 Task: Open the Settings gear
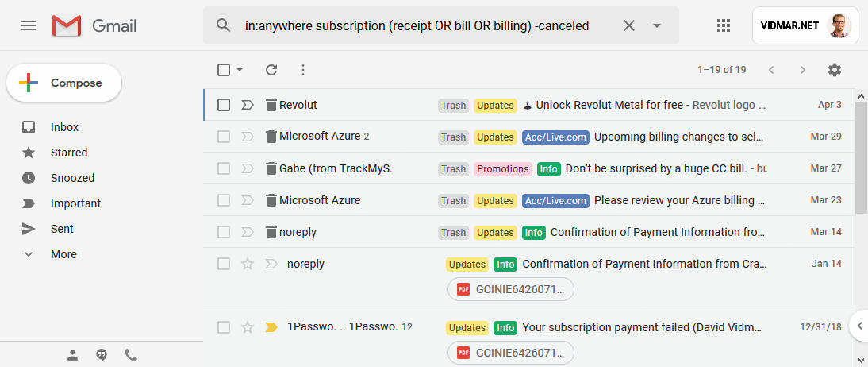click(834, 70)
